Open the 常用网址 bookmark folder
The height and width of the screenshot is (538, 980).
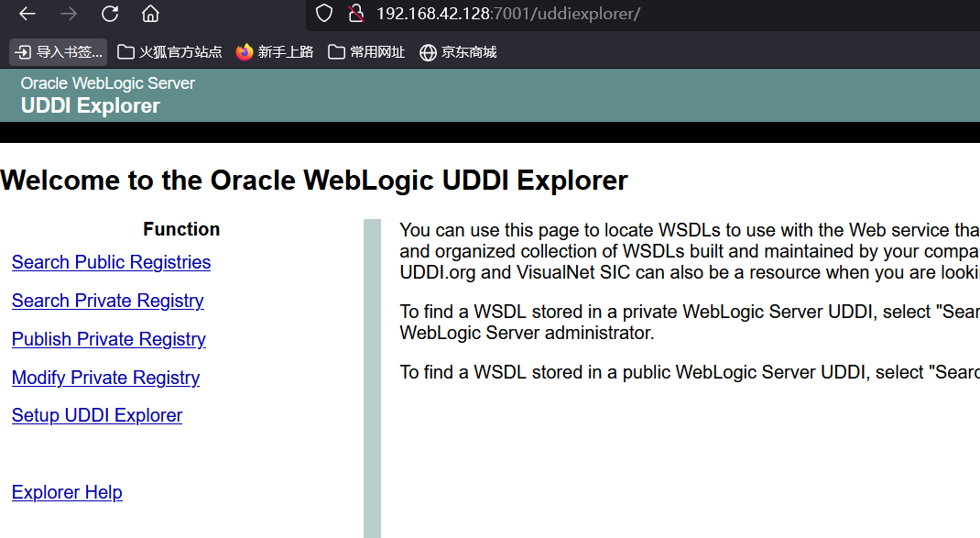click(367, 52)
